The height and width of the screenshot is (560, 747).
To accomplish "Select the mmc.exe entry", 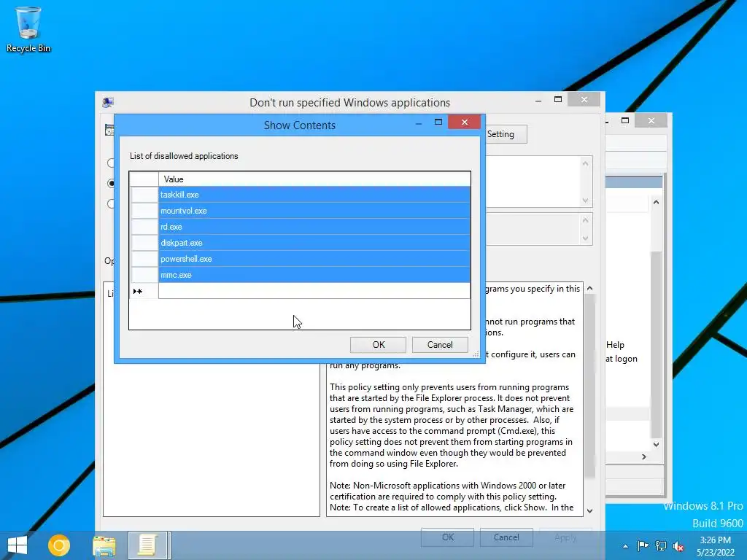I will 314,275.
